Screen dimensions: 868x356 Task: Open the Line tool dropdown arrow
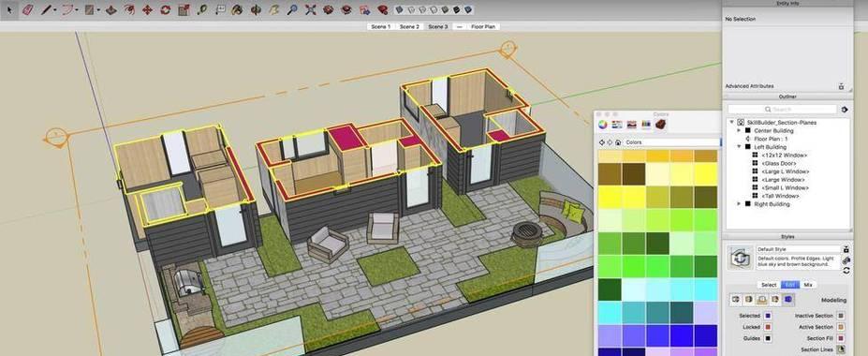[55, 10]
